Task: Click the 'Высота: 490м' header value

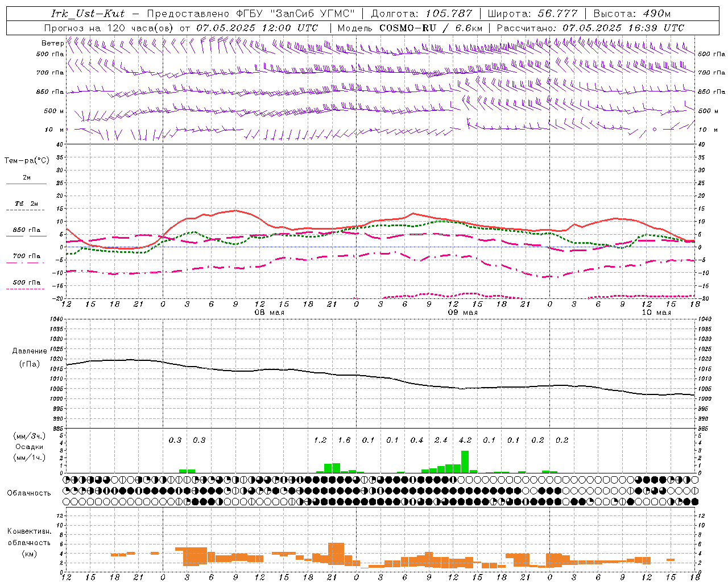Action: pyautogui.click(x=632, y=14)
